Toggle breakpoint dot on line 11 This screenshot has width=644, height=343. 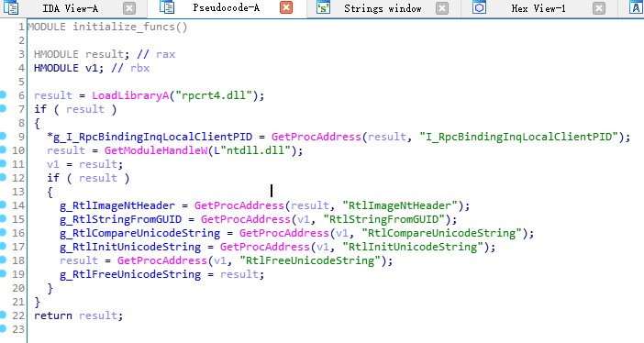[x=3, y=163]
